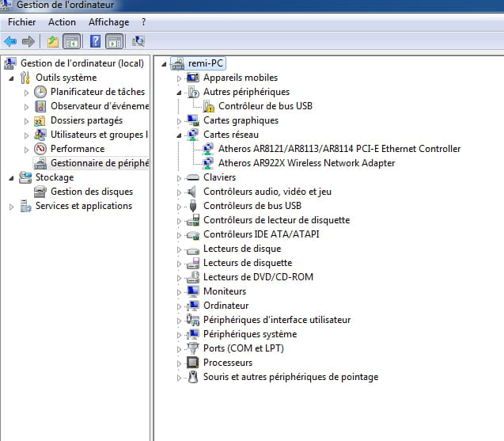Click the Forward arrow toolbar icon
504x441 pixels.
(28, 41)
